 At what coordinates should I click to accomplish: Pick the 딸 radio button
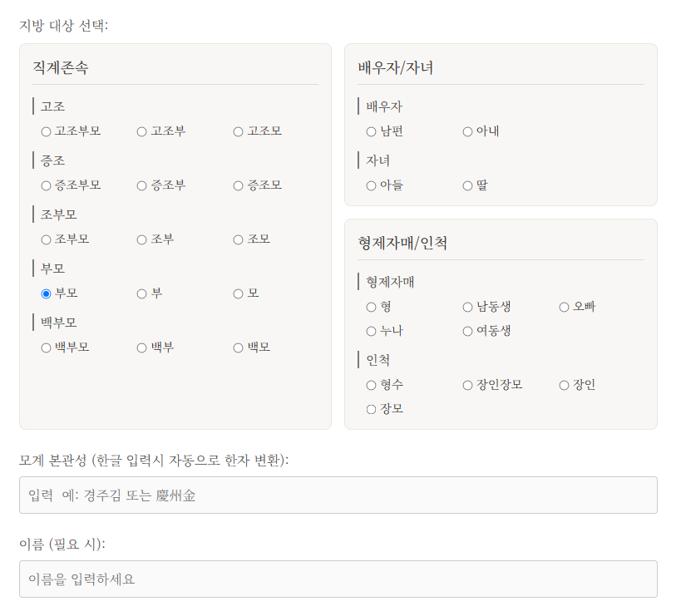[467, 185]
